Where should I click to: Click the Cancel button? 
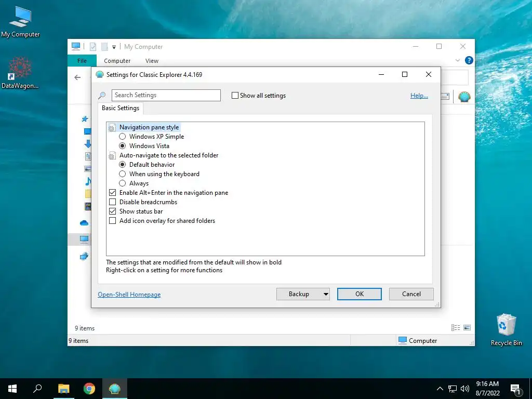click(411, 294)
